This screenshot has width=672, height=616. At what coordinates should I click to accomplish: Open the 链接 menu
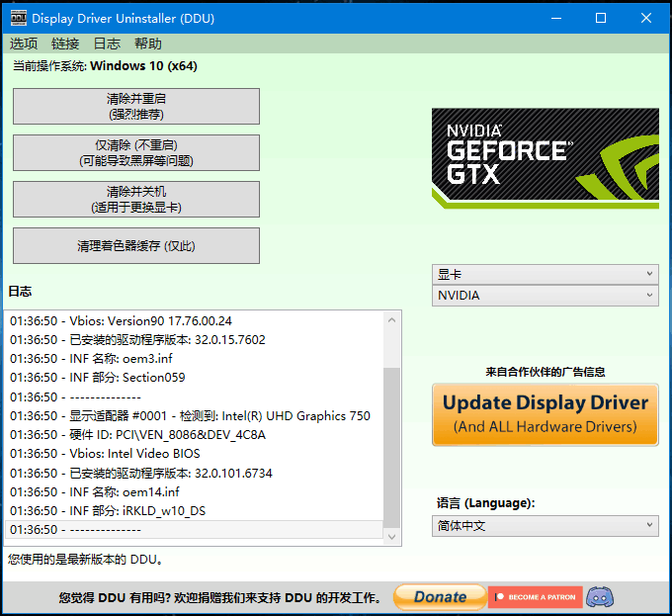click(65, 44)
